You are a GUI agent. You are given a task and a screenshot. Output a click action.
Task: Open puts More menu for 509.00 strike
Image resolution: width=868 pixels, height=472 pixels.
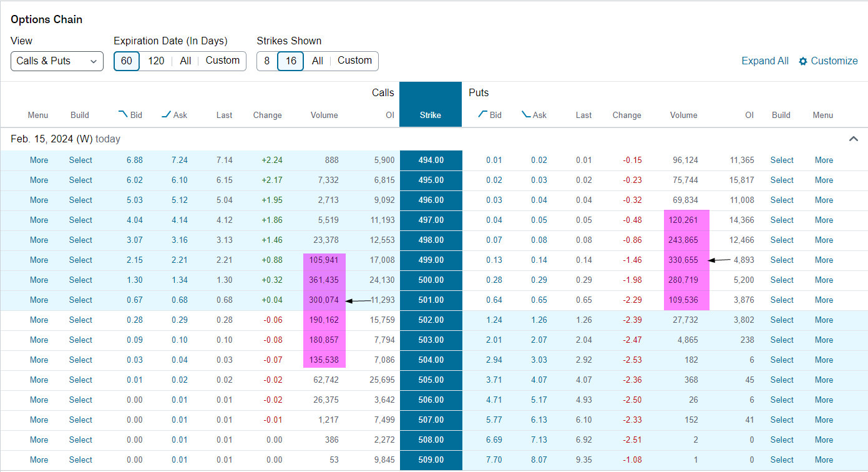coord(824,460)
